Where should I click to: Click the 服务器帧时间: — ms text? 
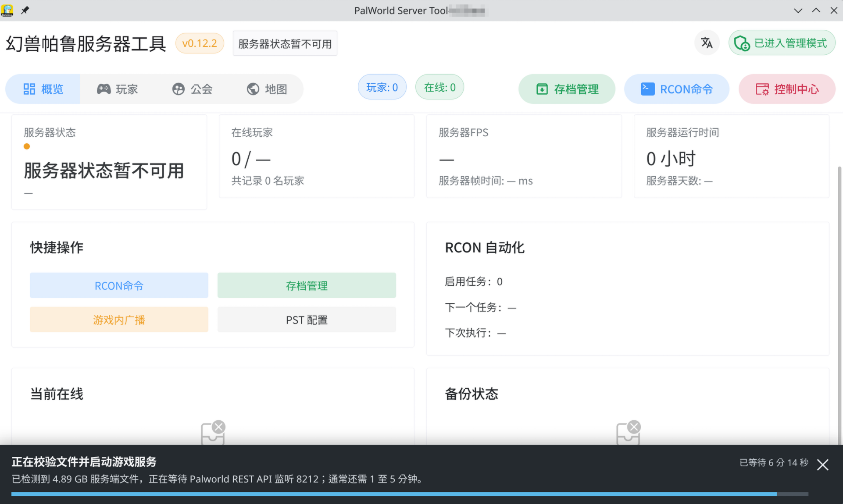pyautogui.click(x=486, y=181)
